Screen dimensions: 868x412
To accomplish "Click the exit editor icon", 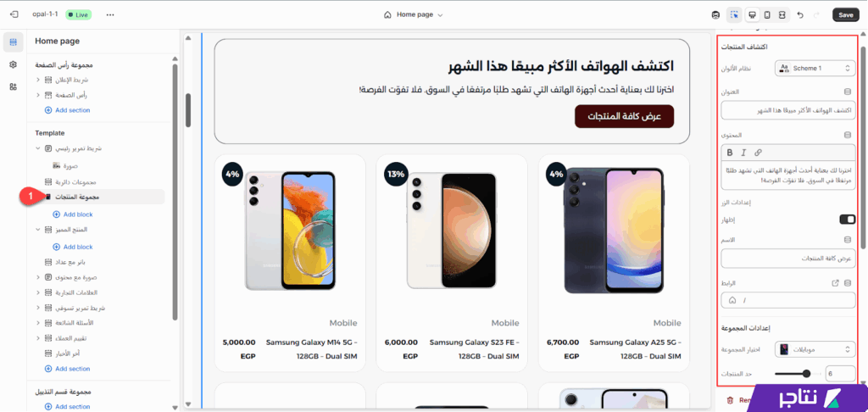I will [x=14, y=15].
